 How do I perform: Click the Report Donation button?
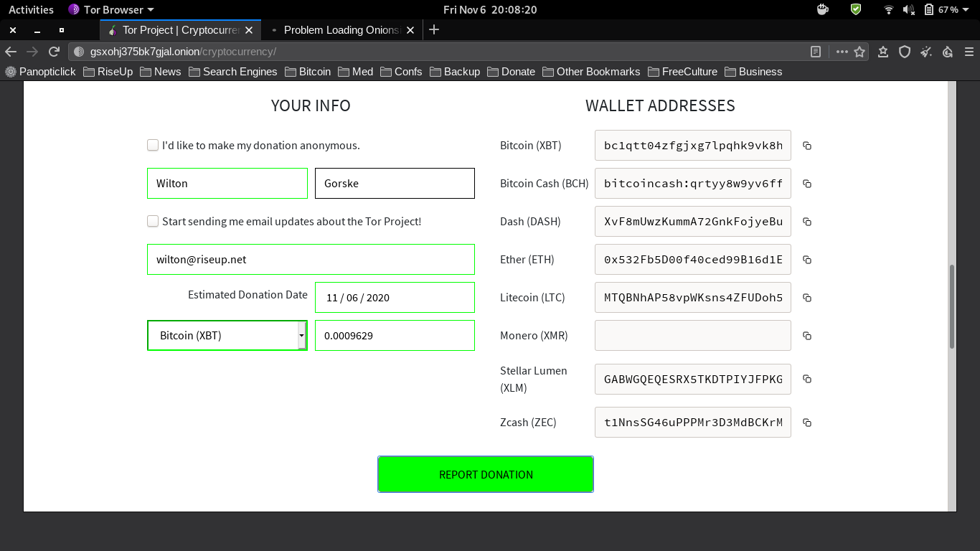(486, 474)
